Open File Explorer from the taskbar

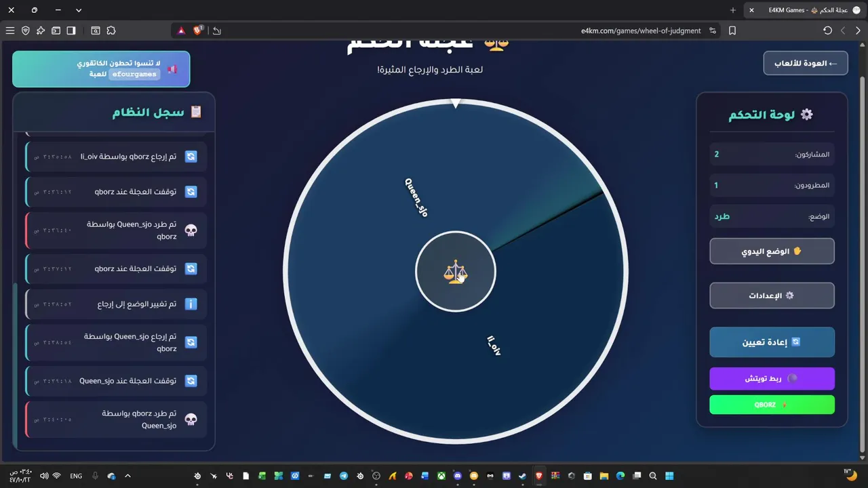tap(604, 476)
